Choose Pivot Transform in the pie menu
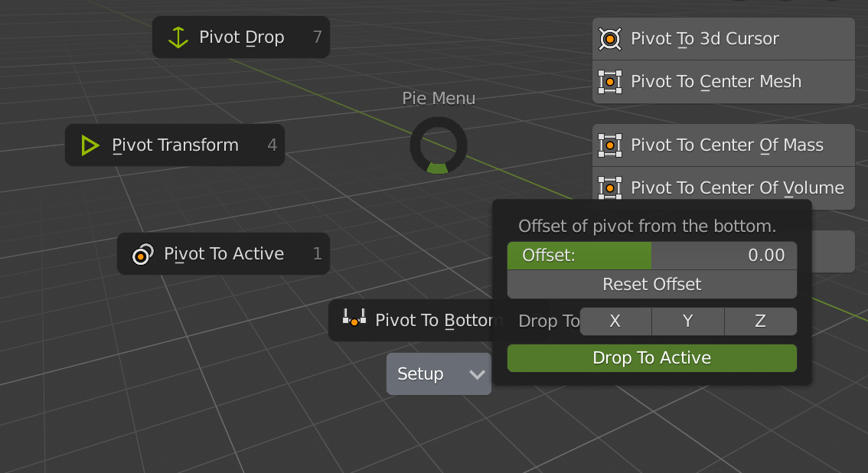Image resolution: width=868 pixels, height=473 pixels. 175,145
